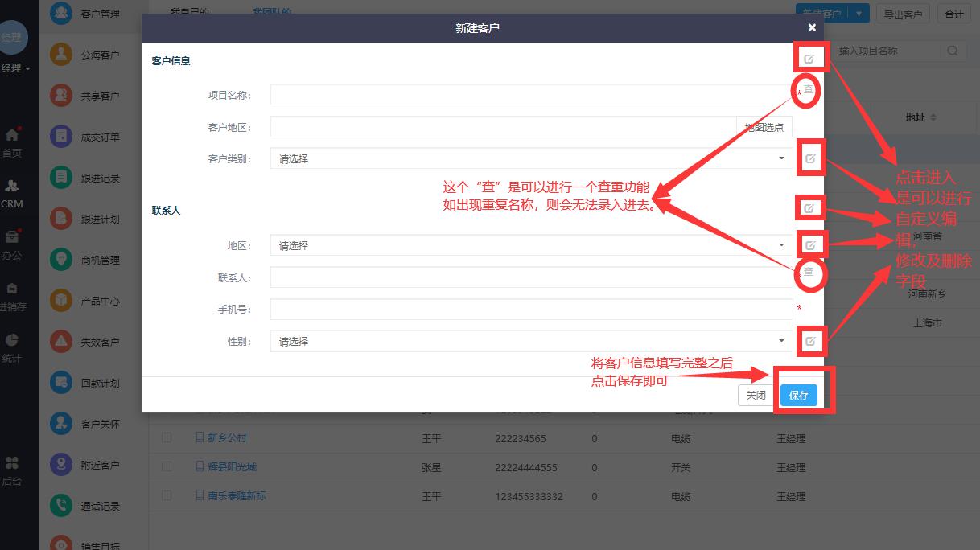This screenshot has height=550, width=980.
Task: Open the 性别 dropdown
Action: coord(531,341)
